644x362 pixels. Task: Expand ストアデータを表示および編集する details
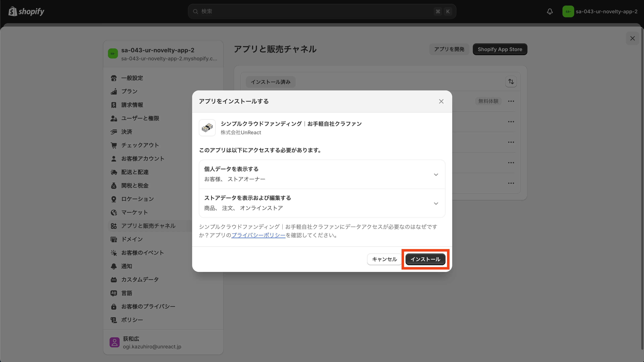pos(436,204)
